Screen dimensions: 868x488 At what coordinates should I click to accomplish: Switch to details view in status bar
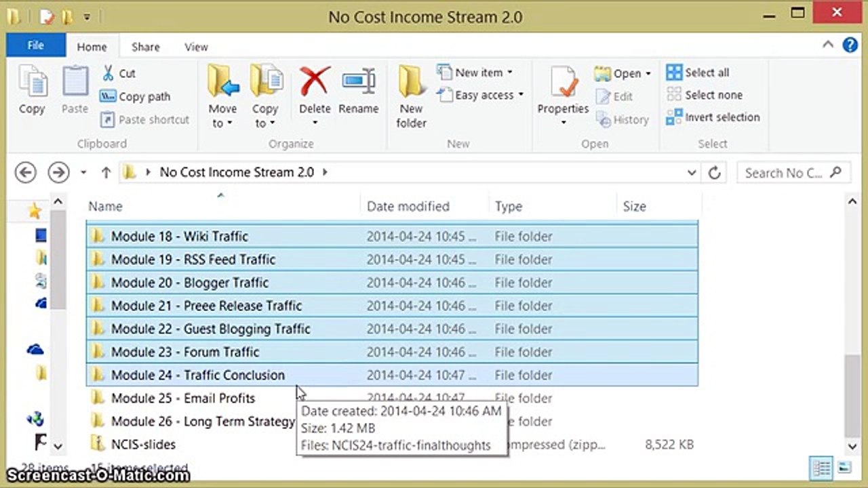point(821,467)
